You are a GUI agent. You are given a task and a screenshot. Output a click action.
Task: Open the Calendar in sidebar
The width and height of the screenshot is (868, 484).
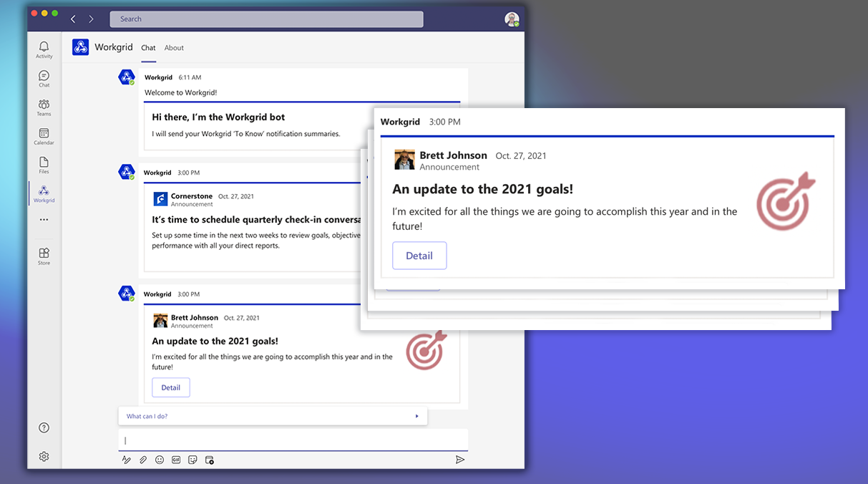44,136
